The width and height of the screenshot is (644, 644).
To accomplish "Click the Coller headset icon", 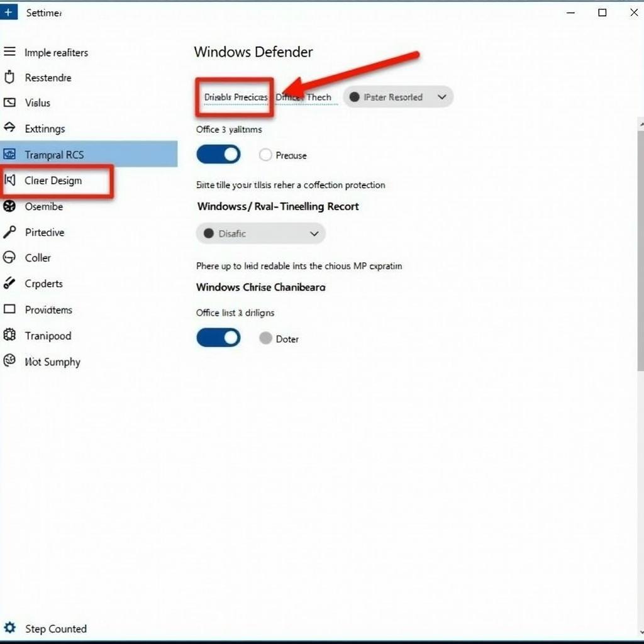I will (9, 257).
